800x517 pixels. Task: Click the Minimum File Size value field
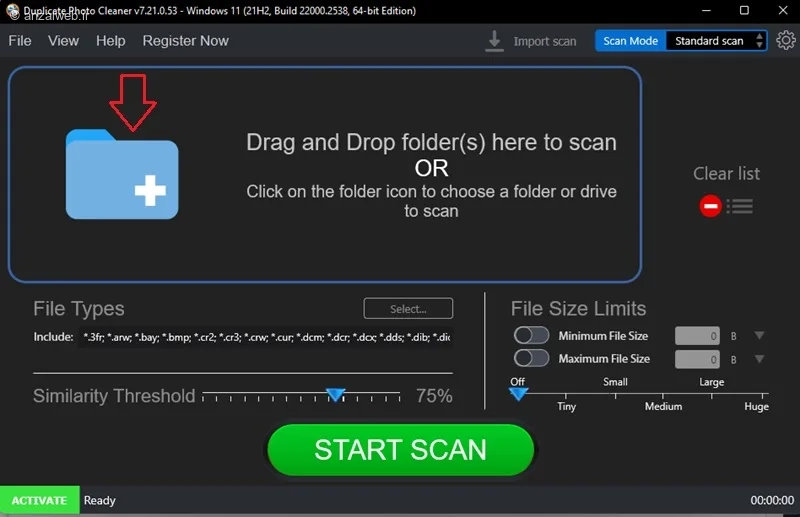point(697,336)
